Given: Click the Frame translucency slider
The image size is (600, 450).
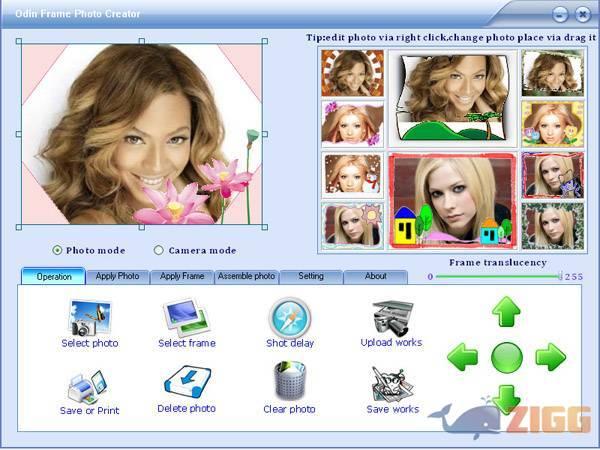Looking at the screenshot, I should click(x=497, y=276).
